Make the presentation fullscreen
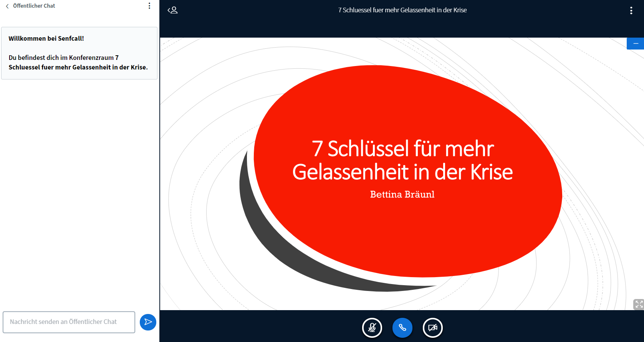Viewport: 644px width, 342px height. coord(639,304)
